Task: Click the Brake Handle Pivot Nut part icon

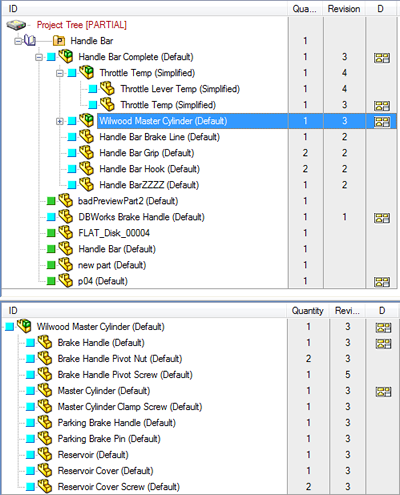Action: point(45,358)
